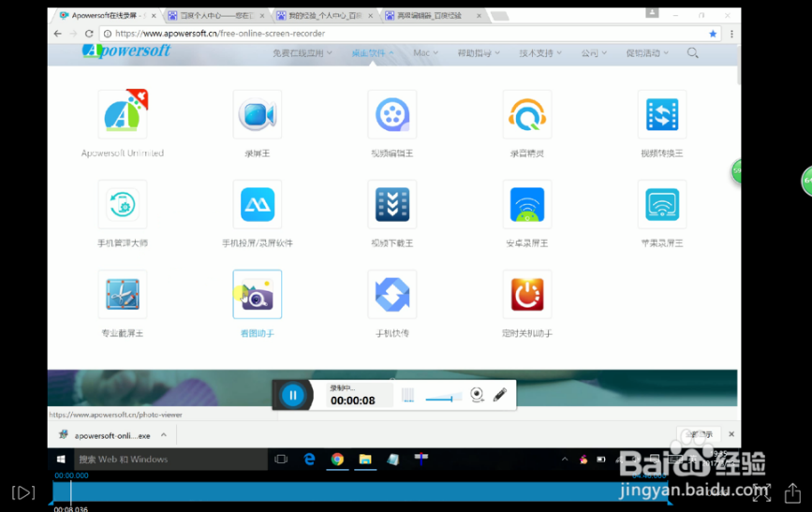The height and width of the screenshot is (512, 812).
Task: Switch to the 百度个人中心 tab
Action: click(x=216, y=16)
